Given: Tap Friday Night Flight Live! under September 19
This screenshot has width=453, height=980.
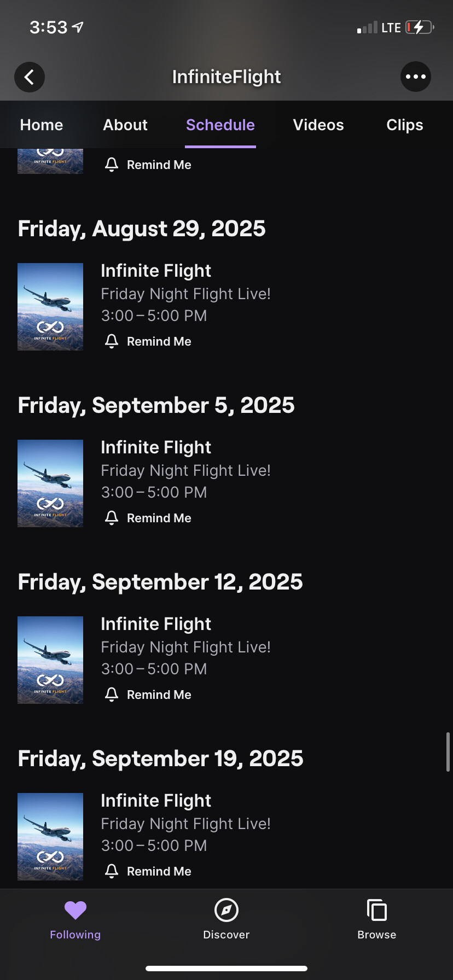Looking at the screenshot, I should tap(186, 824).
